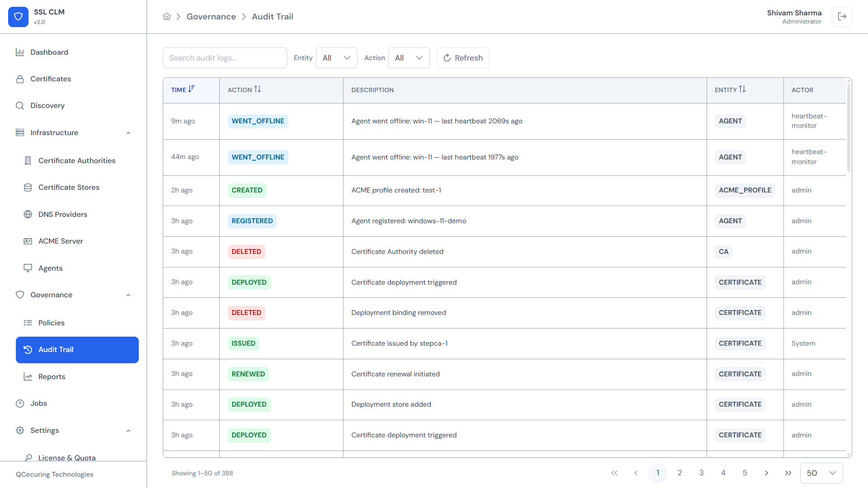The width and height of the screenshot is (868, 488).
Task: Click the ACME Server card icon
Action: [28, 241]
